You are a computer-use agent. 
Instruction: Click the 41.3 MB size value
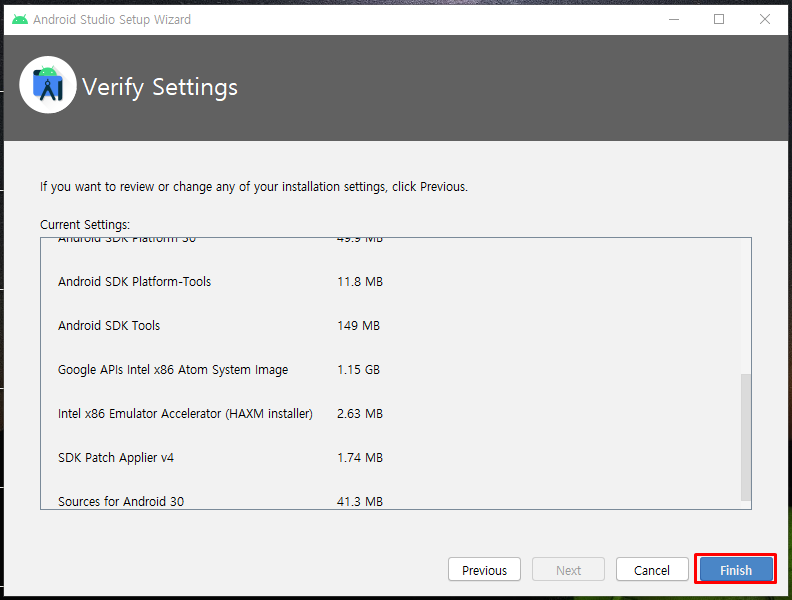click(360, 502)
